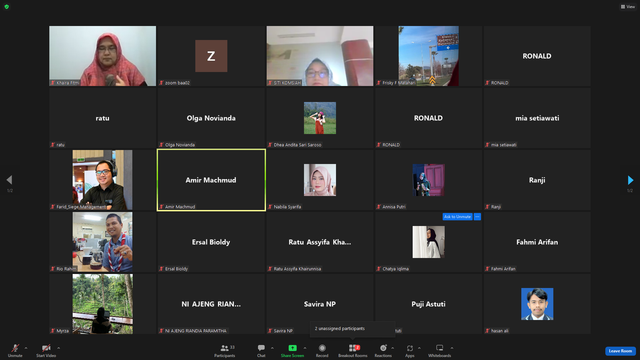Click the Leave Room button
This screenshot has height=360, width=640.
pos(620,351)
